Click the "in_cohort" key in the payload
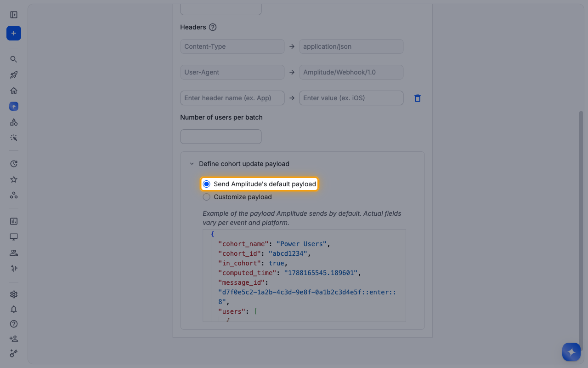 240,263
